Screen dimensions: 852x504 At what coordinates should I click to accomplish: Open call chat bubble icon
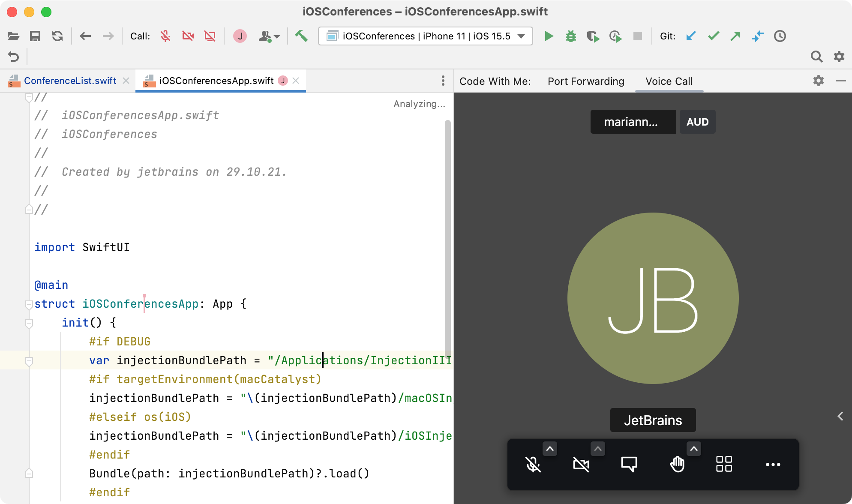click(x=629, y=464)
